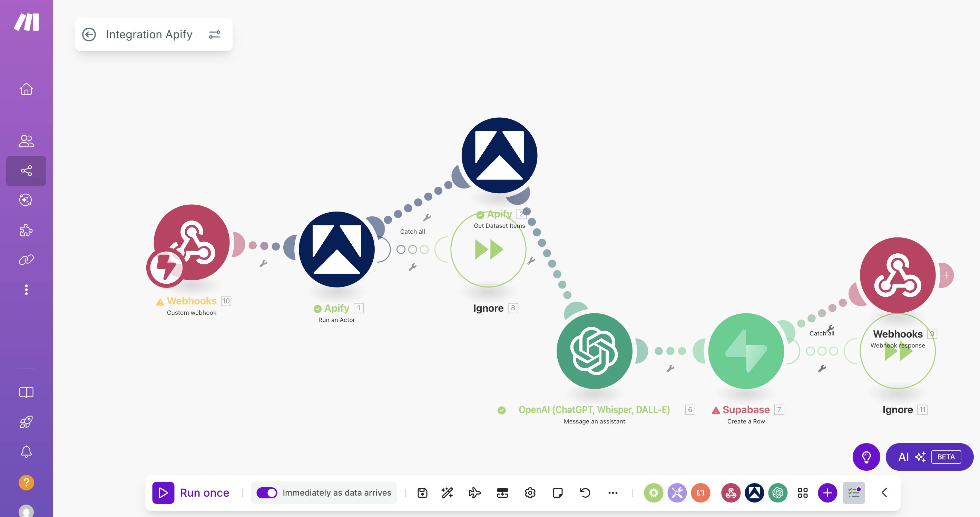Go back using the arrow beside Integration Apify
Image resolution: width=980 pixels, height=517 pixels.
(x=89, y=35)
